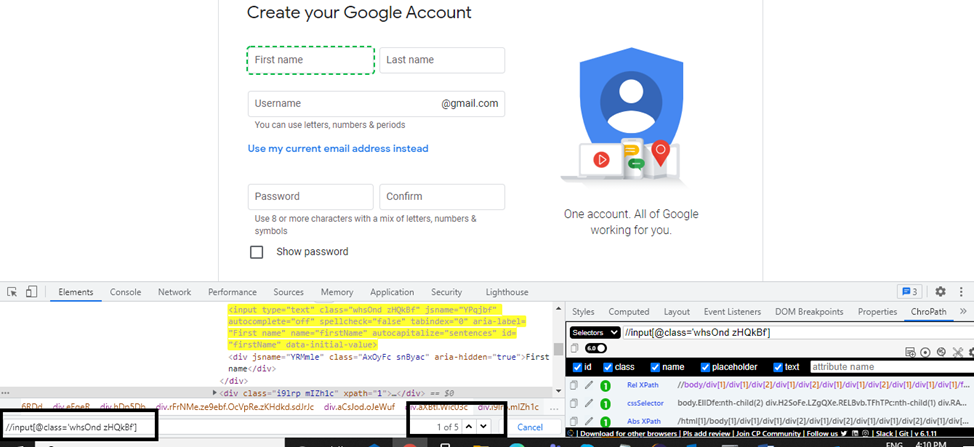Click the copy icon below Selectors dropdown
Viewport: 974px width, 447px height.
coord(575,348)
